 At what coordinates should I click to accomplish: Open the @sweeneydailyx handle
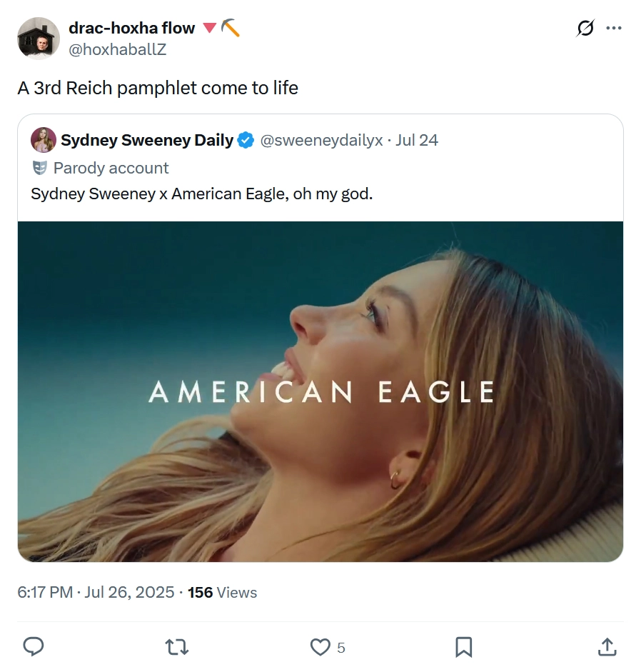coord(321,140)
